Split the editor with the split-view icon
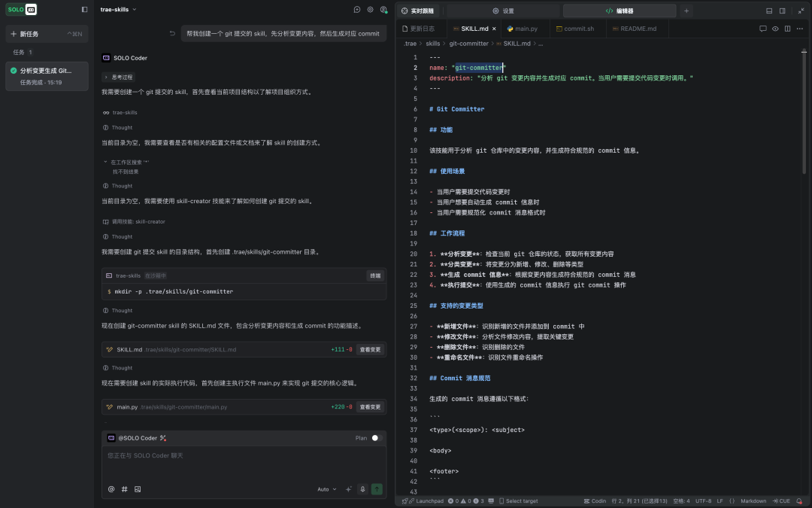 coord(786,28)
